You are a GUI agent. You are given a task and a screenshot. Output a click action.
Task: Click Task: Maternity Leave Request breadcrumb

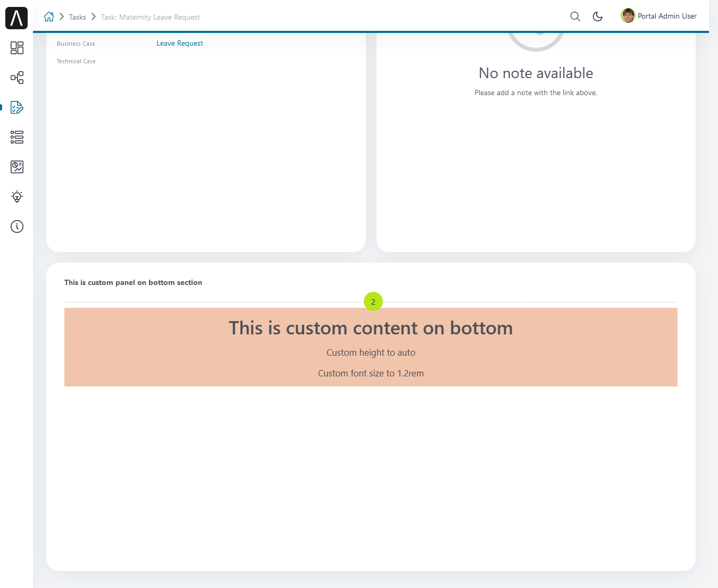tap(151, 17)
